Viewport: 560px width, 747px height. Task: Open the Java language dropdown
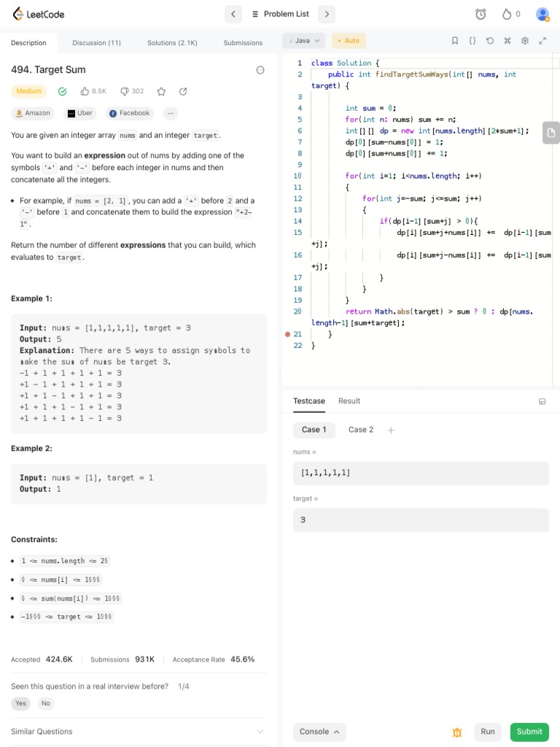click(304, 41)
